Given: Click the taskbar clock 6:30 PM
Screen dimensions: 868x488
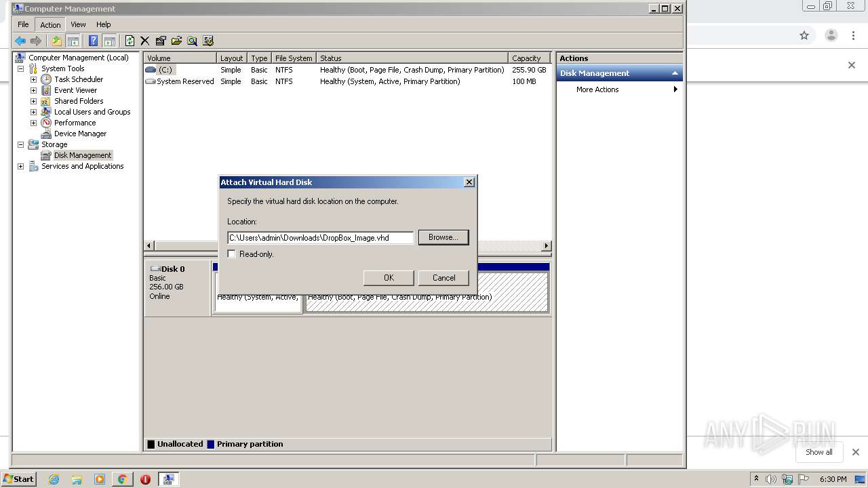Looking at the screenshot, I should coord(833,479).
